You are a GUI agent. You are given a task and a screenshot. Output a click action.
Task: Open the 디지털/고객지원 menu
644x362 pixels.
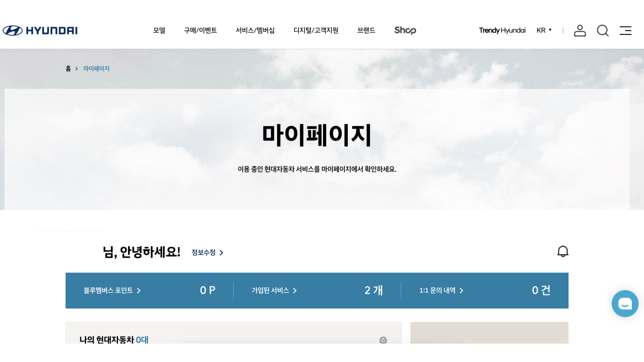pyautogui.click(x=316, y=30)
